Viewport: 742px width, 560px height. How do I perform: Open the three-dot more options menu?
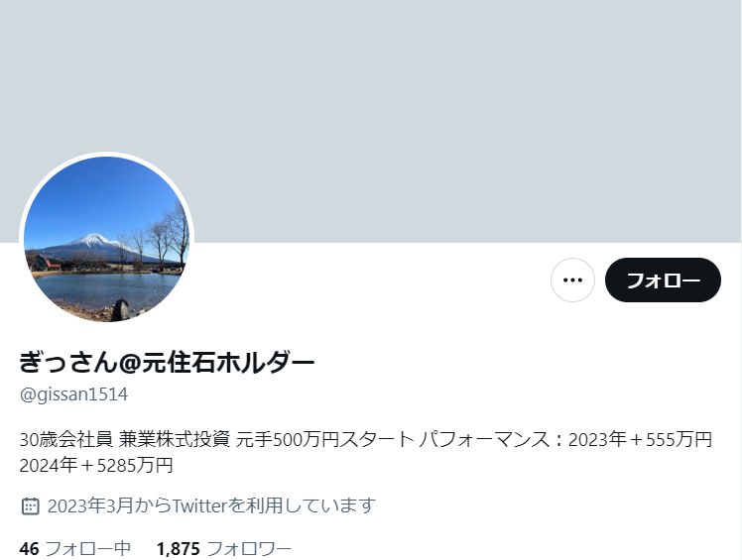point(572,280)
